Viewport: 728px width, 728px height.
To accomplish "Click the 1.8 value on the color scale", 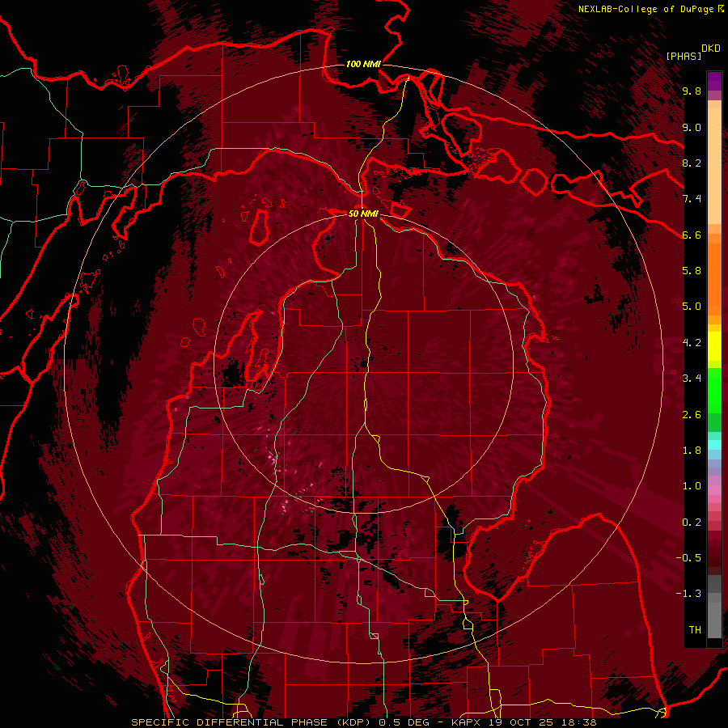I will coord(692,451).
